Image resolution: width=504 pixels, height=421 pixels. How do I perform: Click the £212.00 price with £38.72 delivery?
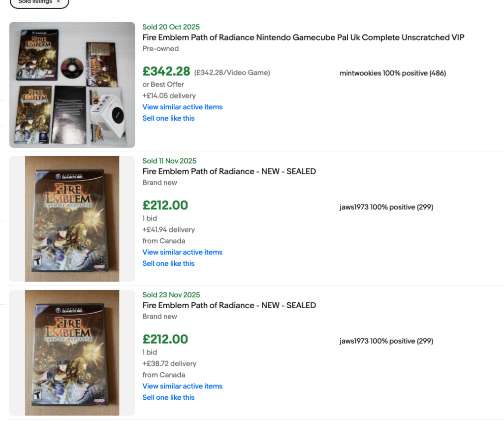[165, 339]
